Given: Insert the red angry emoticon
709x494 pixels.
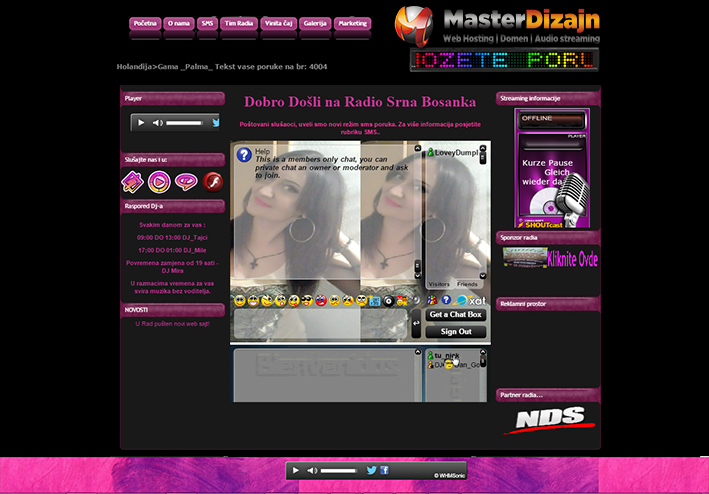Looking at the screenshot, I should click(x=321, y=301).
